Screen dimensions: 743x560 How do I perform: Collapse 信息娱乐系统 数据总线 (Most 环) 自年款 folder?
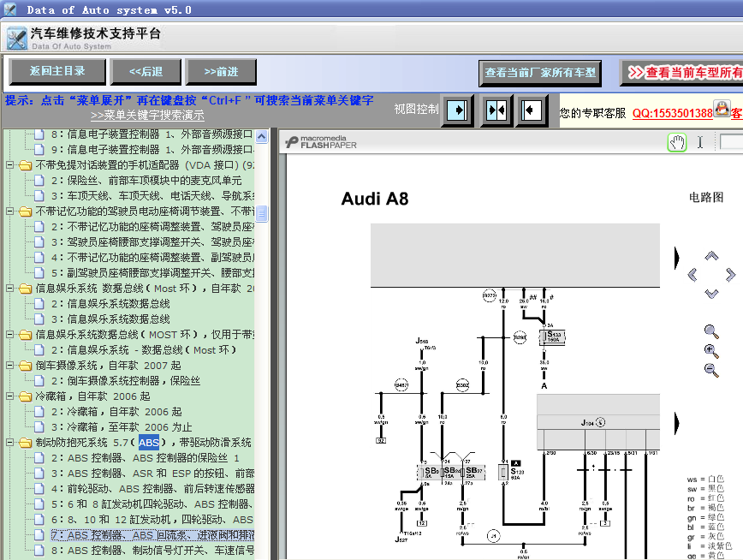pos(9,288)
